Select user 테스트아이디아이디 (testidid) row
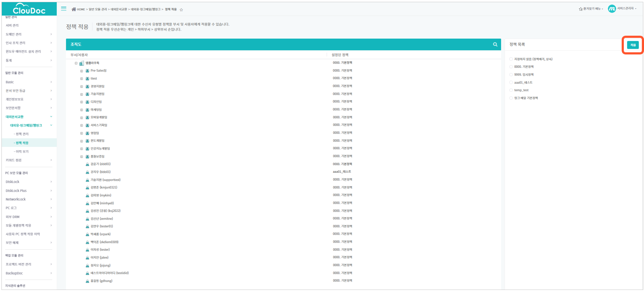Screen dimensions: 644x291 [x=109, y=273]
